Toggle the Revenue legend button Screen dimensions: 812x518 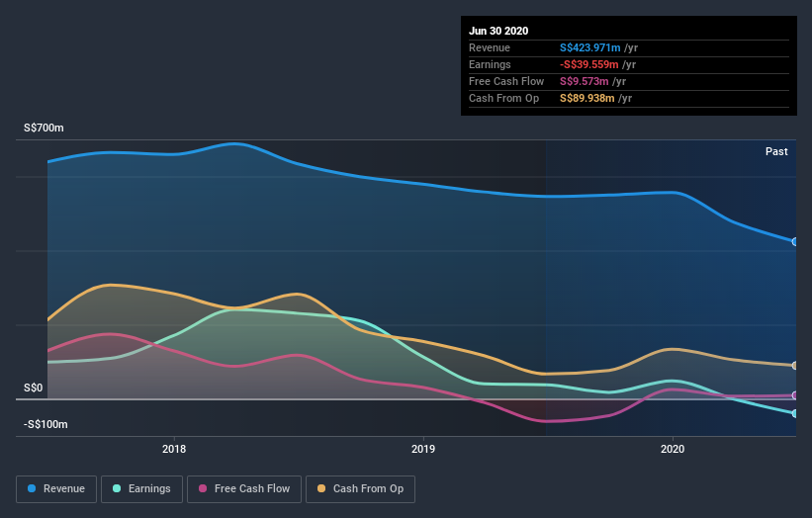(x=56, y=489)
